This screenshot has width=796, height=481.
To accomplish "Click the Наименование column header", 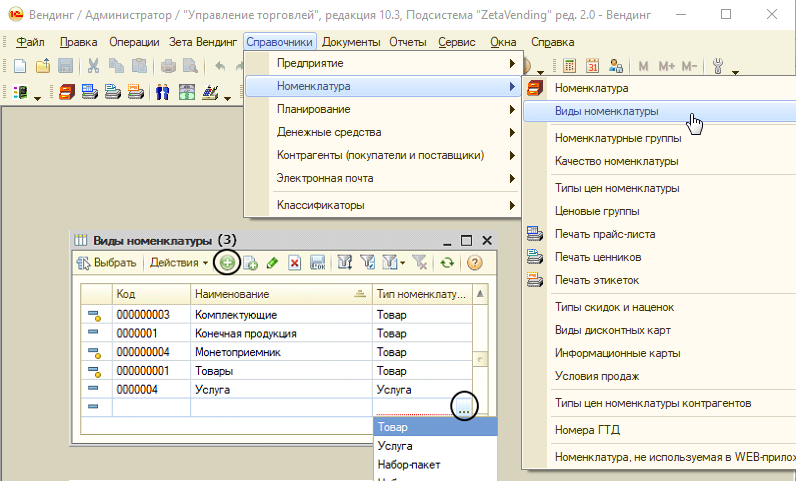I will (281, 294).
